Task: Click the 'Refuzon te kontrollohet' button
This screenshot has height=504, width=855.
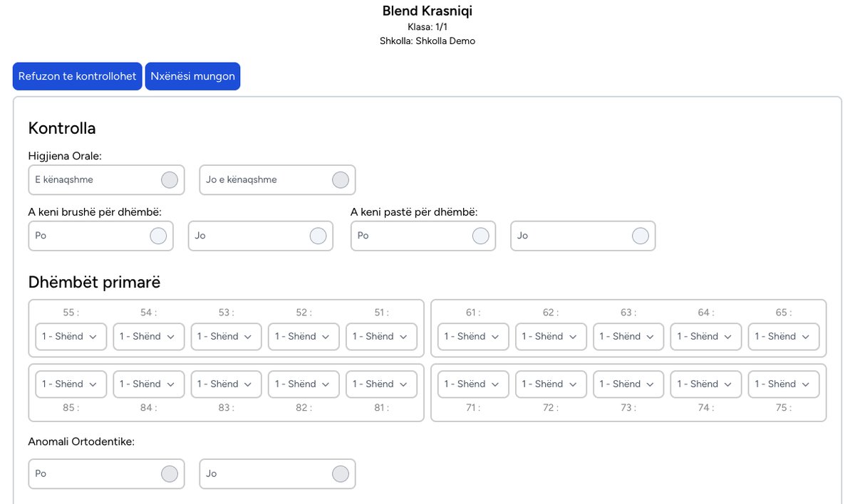Action: (x=77, y=76)
